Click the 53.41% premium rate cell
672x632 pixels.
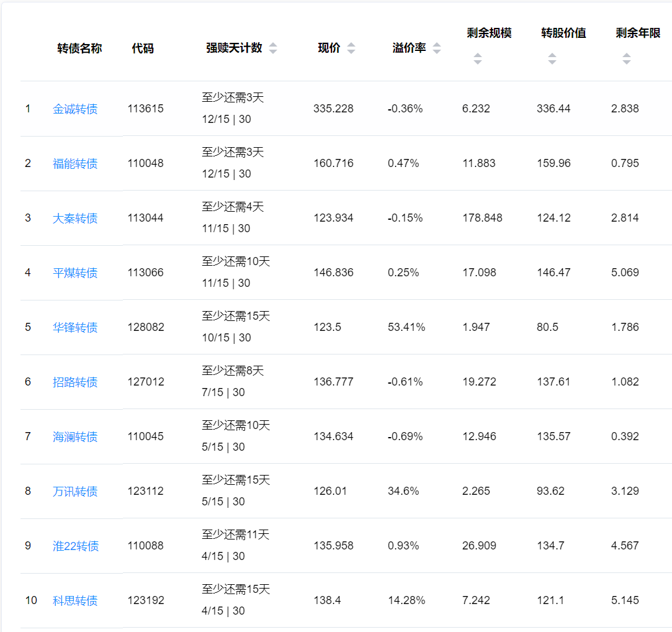tap(406, 327)
